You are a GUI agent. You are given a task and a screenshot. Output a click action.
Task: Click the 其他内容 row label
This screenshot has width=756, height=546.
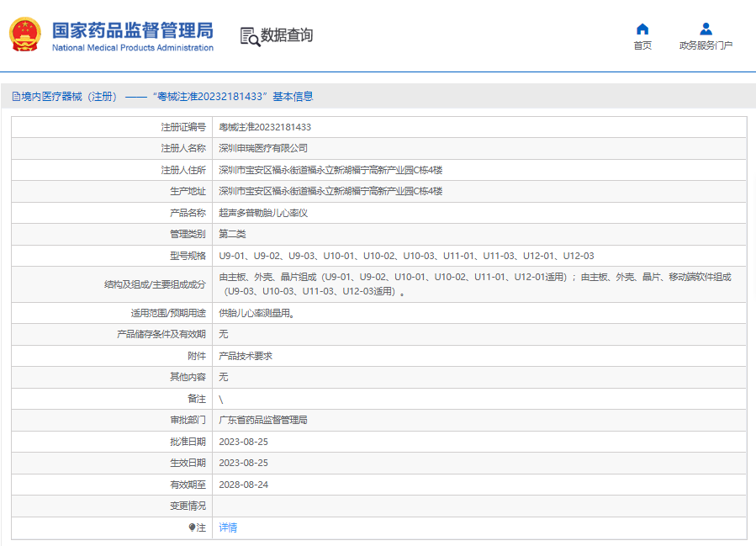coord(188,377)
